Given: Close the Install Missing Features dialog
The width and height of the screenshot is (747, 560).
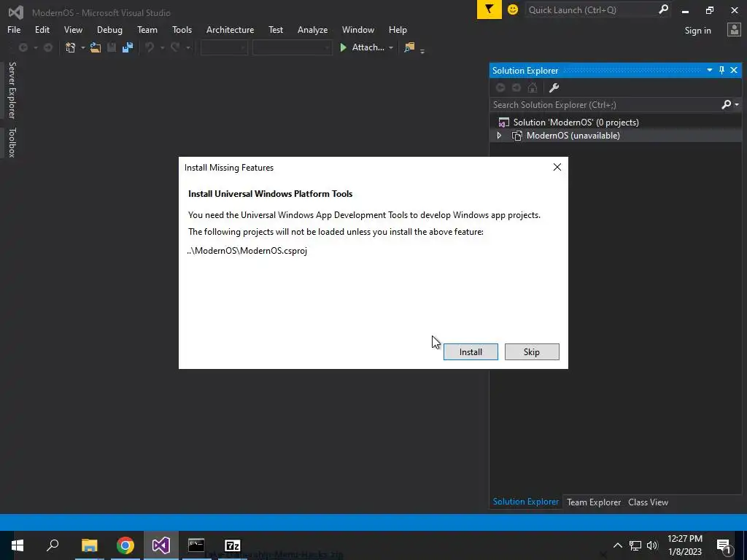Looking at the screenshot, I should 557,167.
